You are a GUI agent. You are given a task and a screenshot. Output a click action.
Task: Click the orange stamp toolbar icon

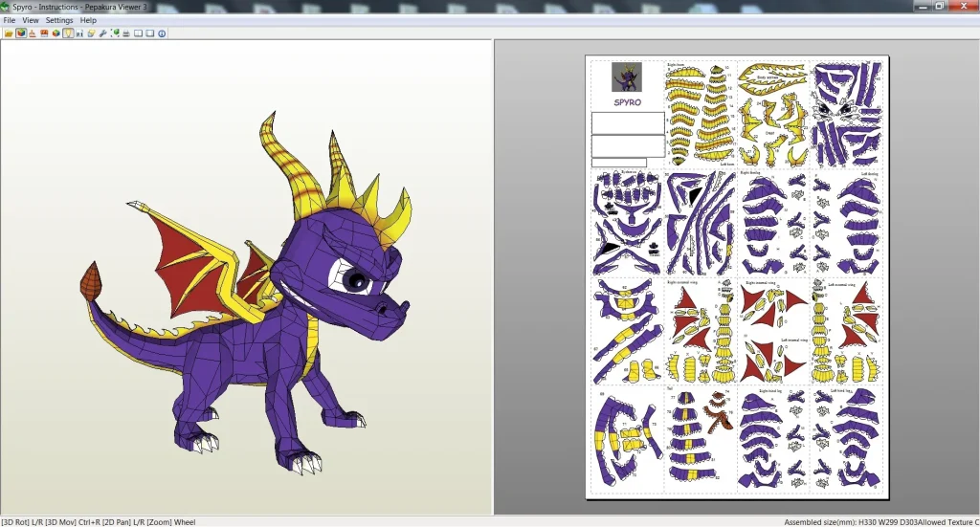[33, 33]
